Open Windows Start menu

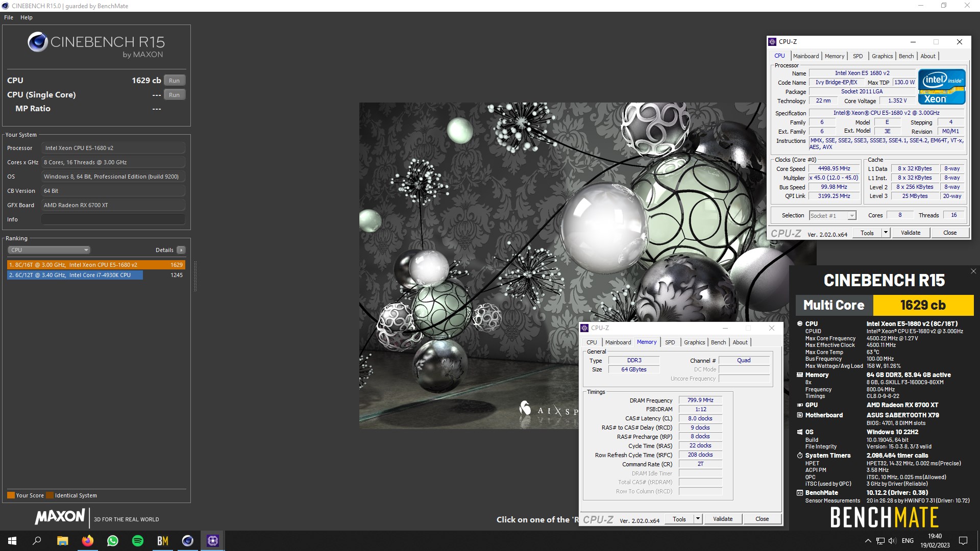(12, 541)
